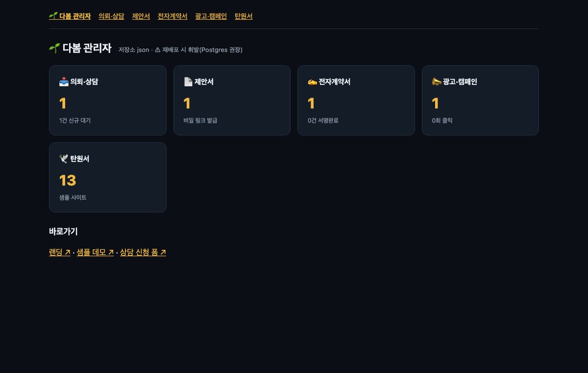Screen dimensions: 588x373
Task: Click the inbox icon on 의뢰·상담 card
Action: pos(64,81)
